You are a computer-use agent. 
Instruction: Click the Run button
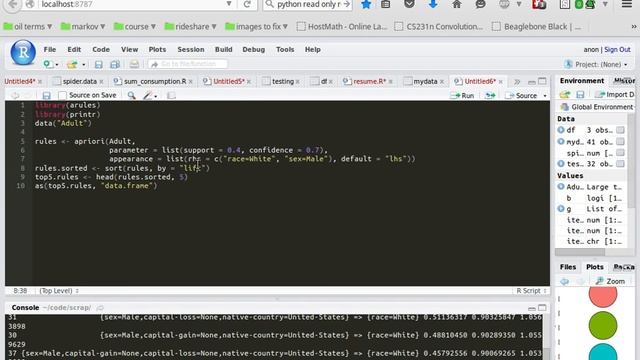pyautogui.click(x=462, y=96)
